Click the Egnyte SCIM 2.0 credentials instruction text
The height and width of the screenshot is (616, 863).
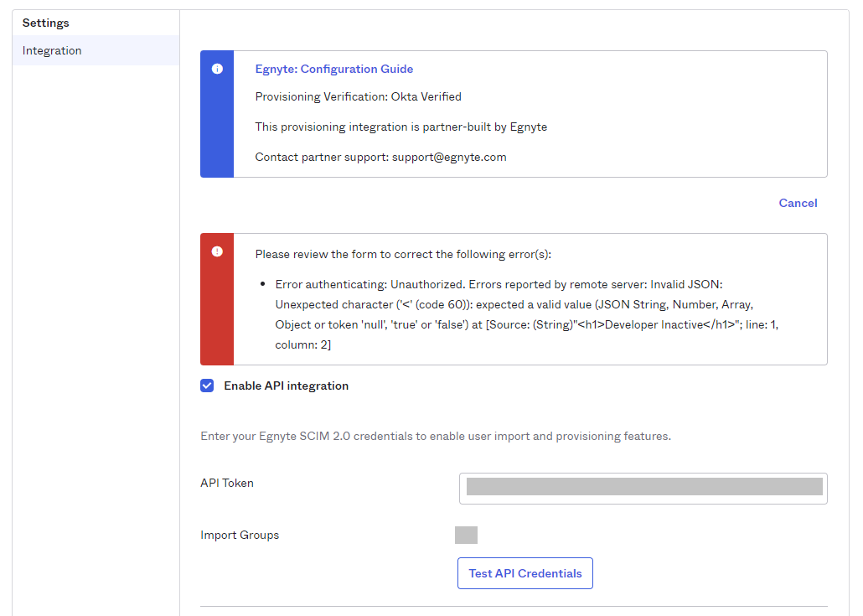coord(435,436)
